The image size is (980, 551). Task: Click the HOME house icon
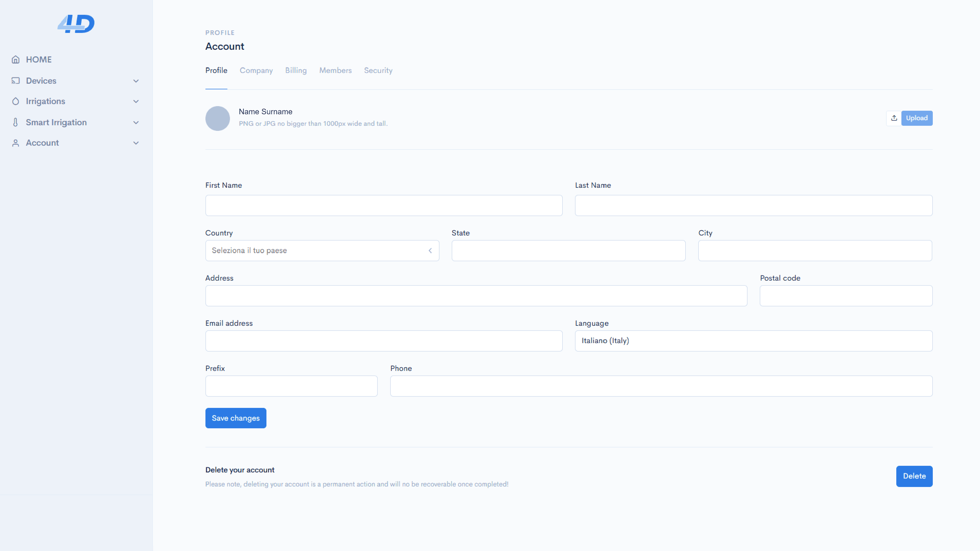click(16, 60)
